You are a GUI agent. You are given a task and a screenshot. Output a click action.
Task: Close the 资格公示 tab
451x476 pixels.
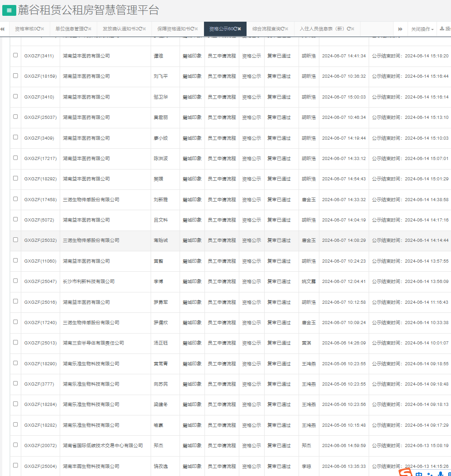coord(240,29)
